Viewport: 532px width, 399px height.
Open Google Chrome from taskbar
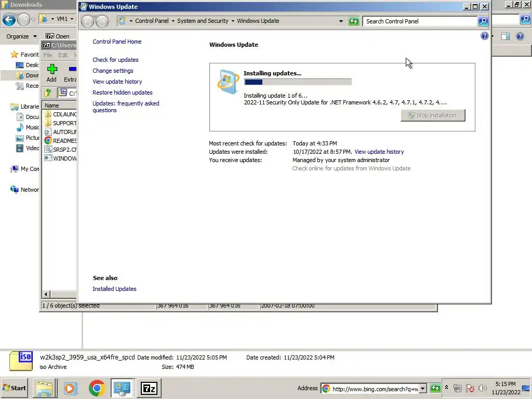click(97, 388)
